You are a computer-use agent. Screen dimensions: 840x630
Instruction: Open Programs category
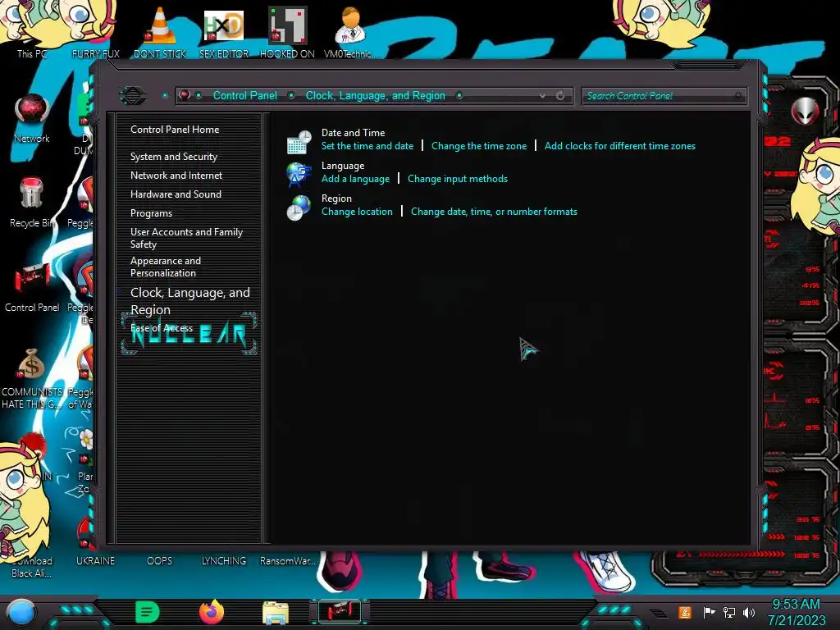tap(152, 213)
